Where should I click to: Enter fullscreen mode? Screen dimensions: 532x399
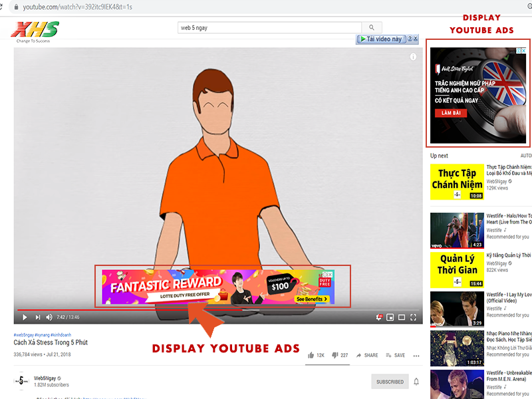pos(414,317)
